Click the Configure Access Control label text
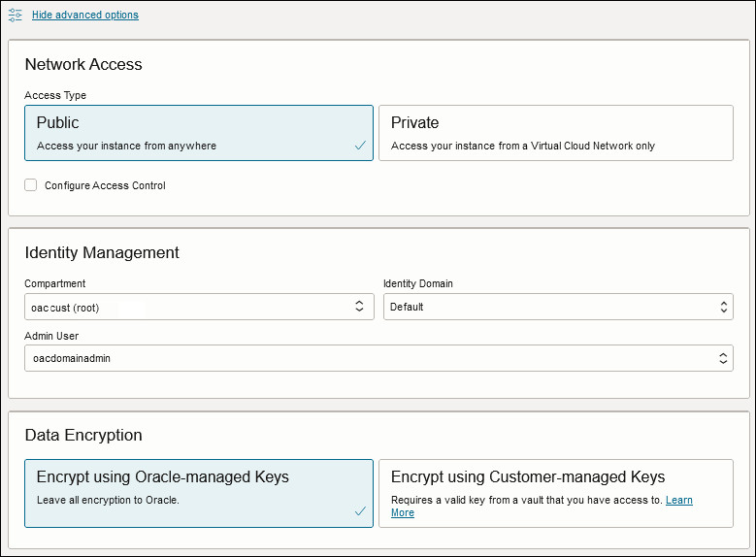The height and width of the screenshot is (557, 756). 105,185
